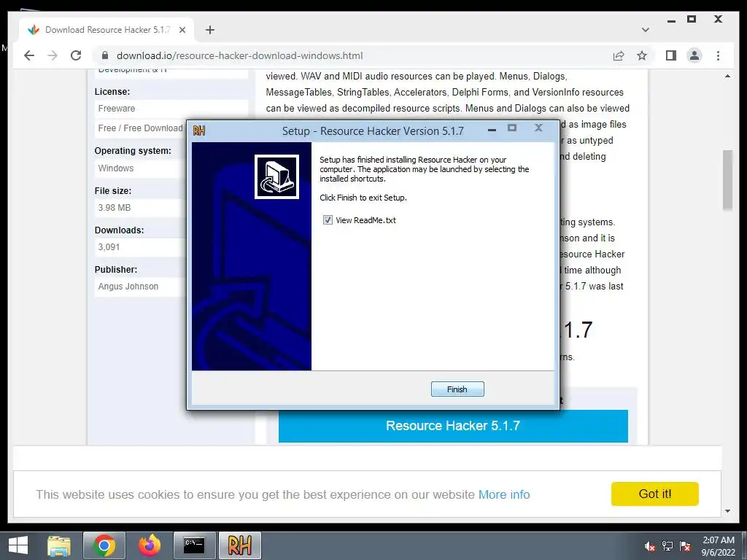Select the Download Resource Hacker 5.1.7 tab
The image size is (747, 560).
107,29
